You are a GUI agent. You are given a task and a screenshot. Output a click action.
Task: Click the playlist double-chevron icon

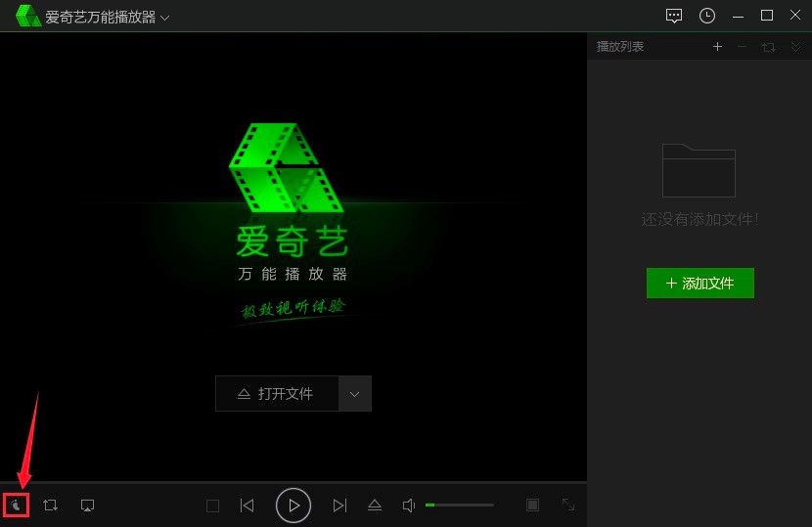pos(796,47)
